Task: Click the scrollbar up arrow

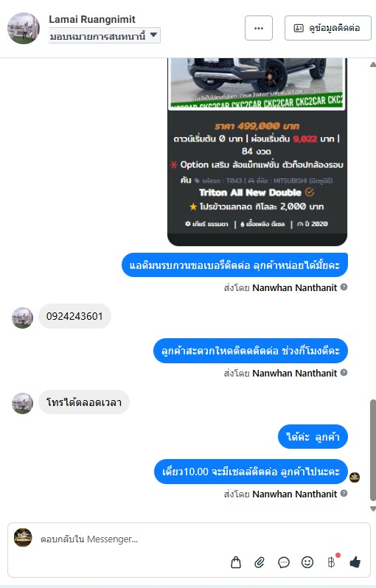Action: [372, 65]
